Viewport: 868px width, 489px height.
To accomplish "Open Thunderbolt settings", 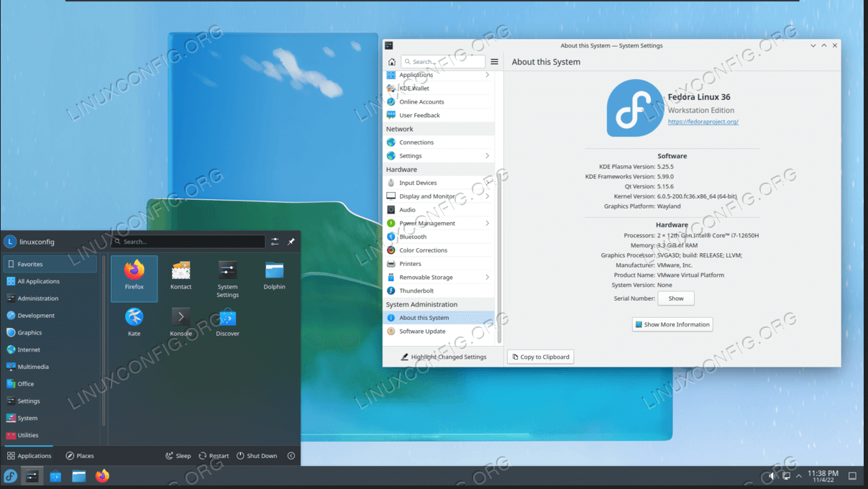I will point(439,291).
